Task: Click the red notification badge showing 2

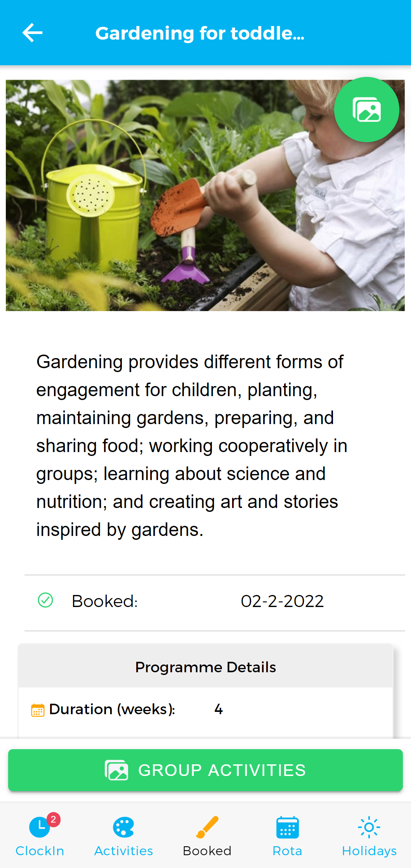Action: pyautogui.click(x=54, y=819)
